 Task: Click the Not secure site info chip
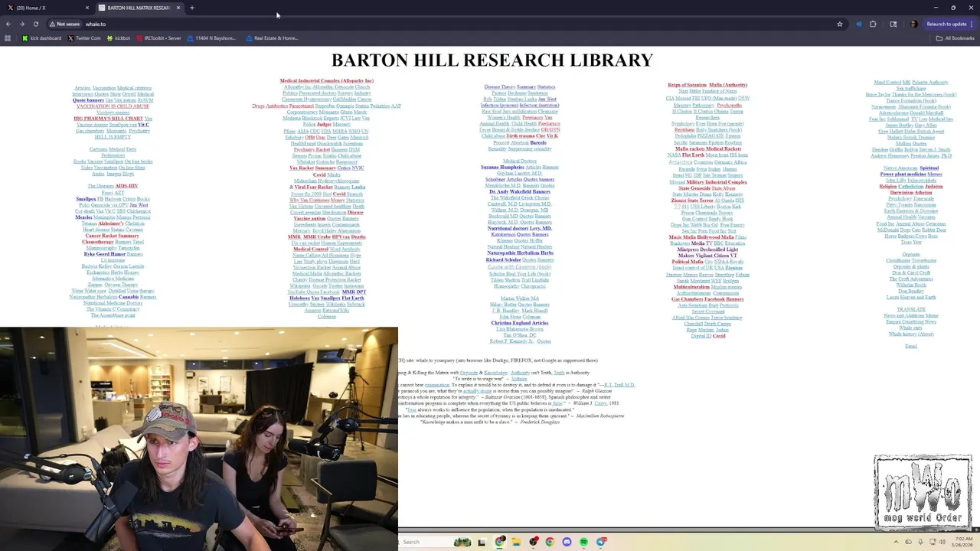click(x=64, y=24)
